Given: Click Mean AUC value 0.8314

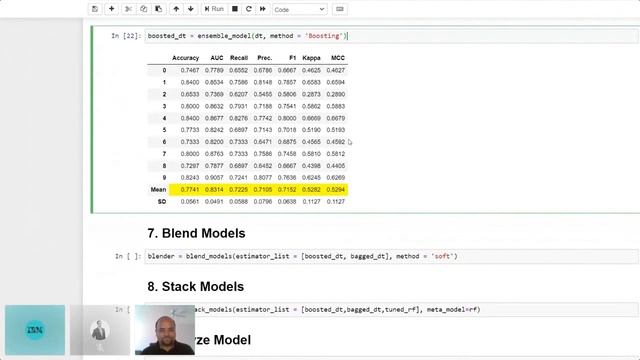Looking at the screenshot, I should tap(214, 189).
